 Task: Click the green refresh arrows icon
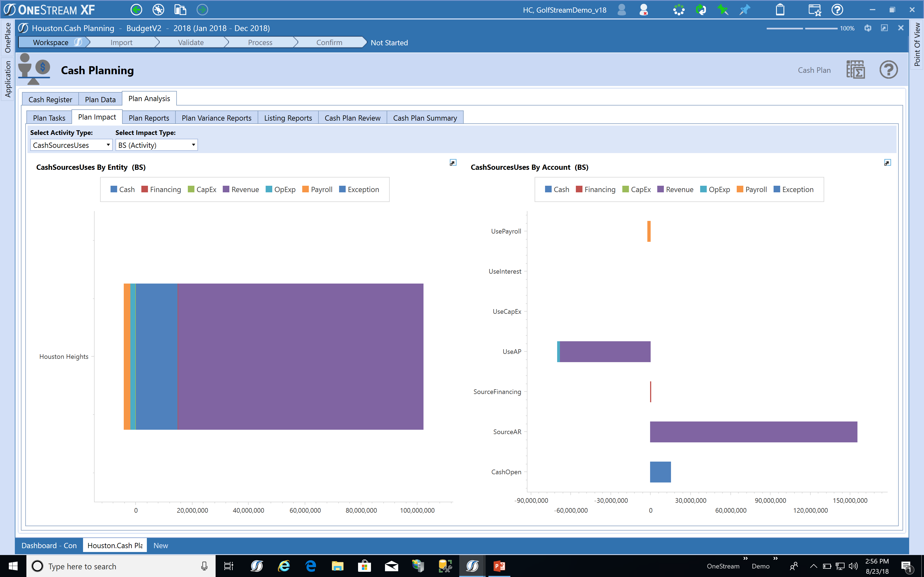pos(701,10)
